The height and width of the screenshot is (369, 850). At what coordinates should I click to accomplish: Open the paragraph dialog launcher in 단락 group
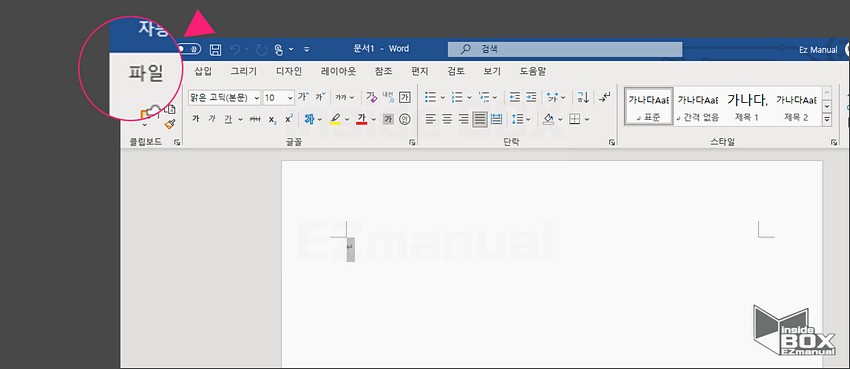point(612,142)
